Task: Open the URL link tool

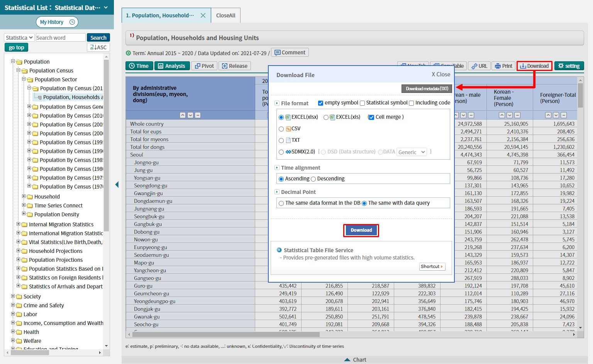Action: pos(479,66)
